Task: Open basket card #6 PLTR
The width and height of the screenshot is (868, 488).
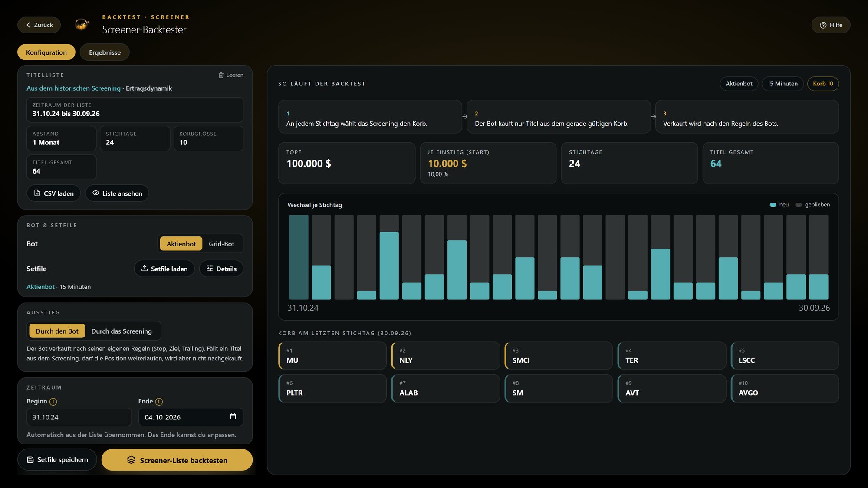Action: (x=332, y=388)
